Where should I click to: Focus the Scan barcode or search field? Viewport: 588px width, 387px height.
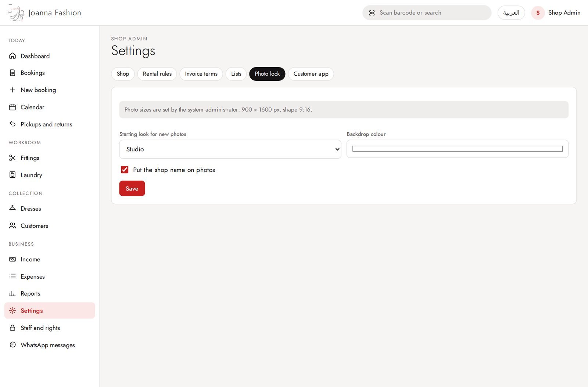(427, 13)
